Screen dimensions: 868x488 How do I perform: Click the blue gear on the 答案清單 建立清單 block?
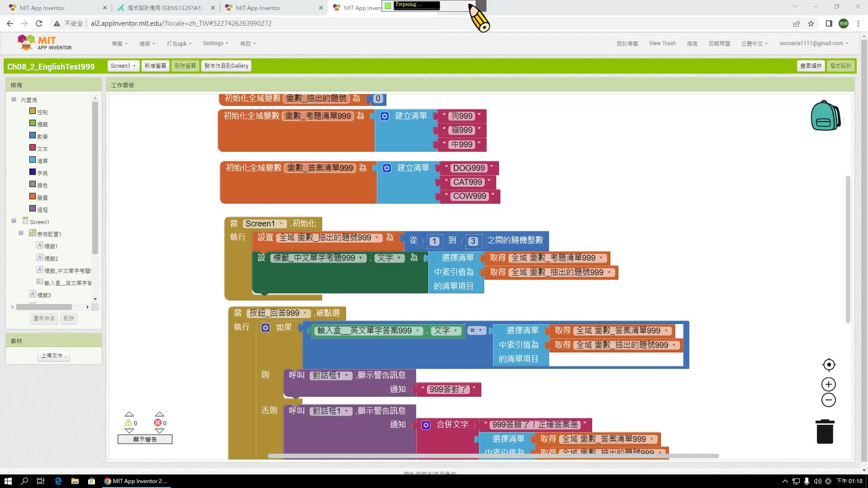[x=387, y=168]
